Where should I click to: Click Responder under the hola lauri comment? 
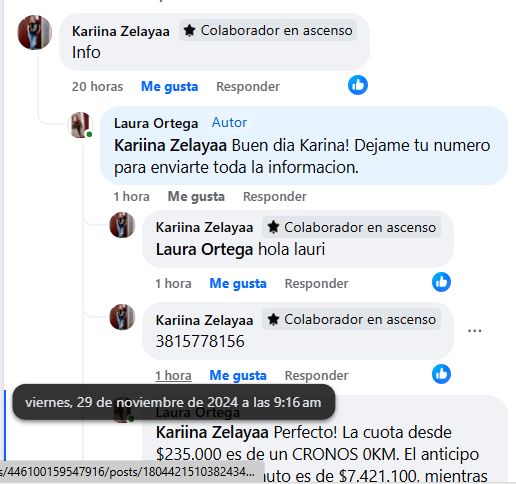point(316,284)
